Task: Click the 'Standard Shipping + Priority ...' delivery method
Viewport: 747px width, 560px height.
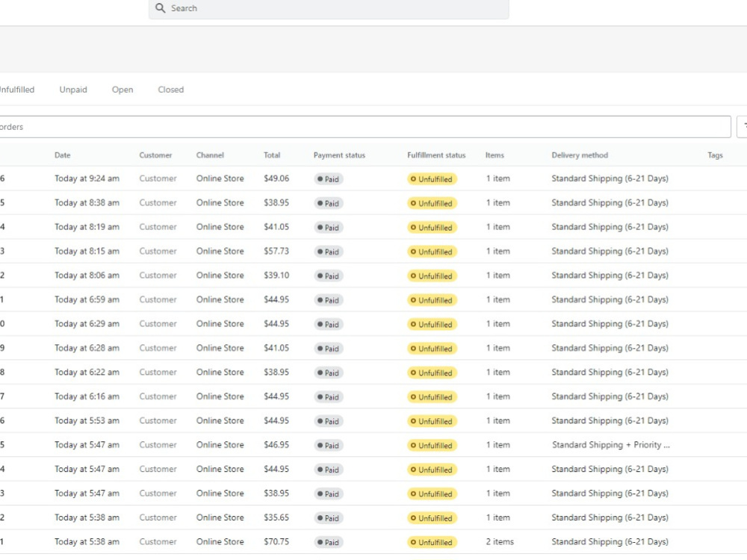Action: point(611,445)
